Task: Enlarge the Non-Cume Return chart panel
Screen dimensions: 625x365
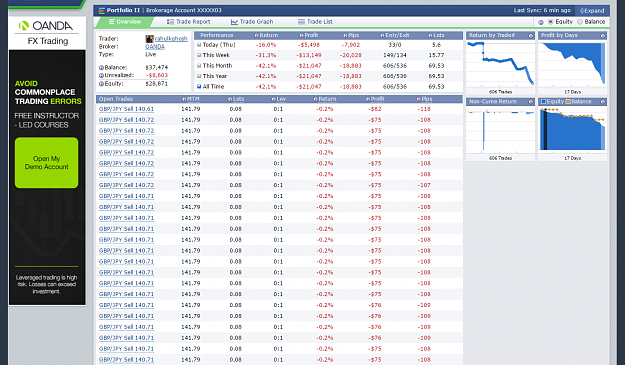Action: pyautogui.click(x=531, y=102)
